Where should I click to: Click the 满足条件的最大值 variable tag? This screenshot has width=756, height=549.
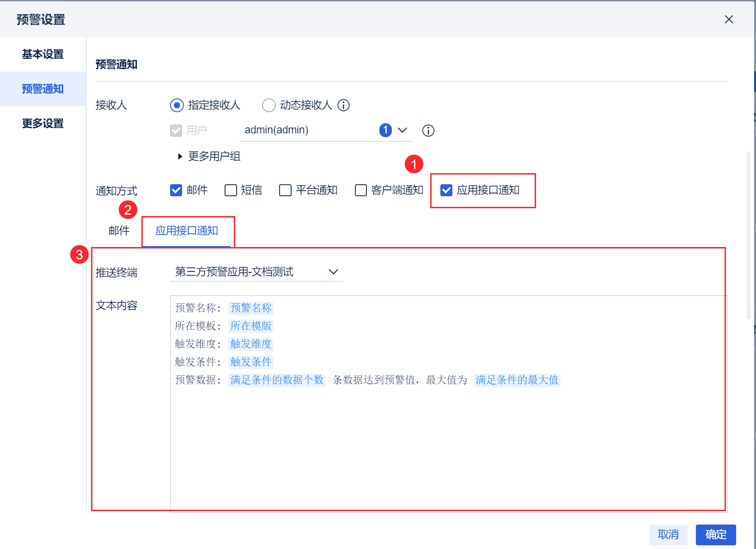pos(517,380)
